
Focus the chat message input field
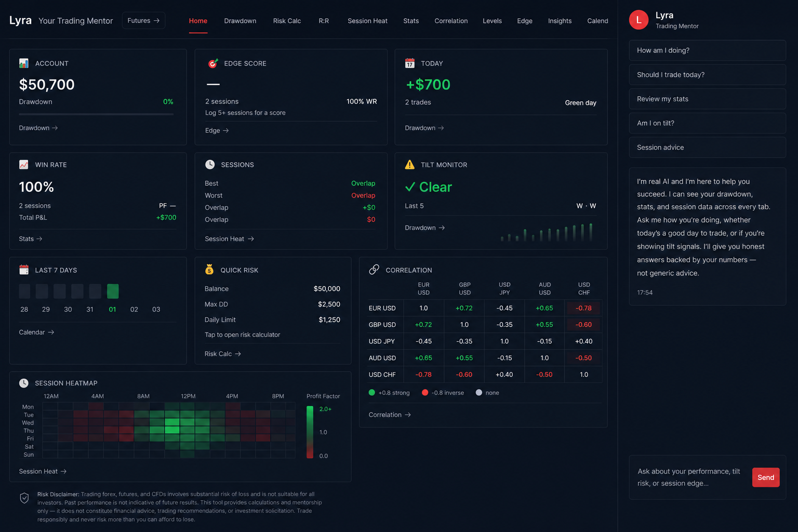coord(689,477)
